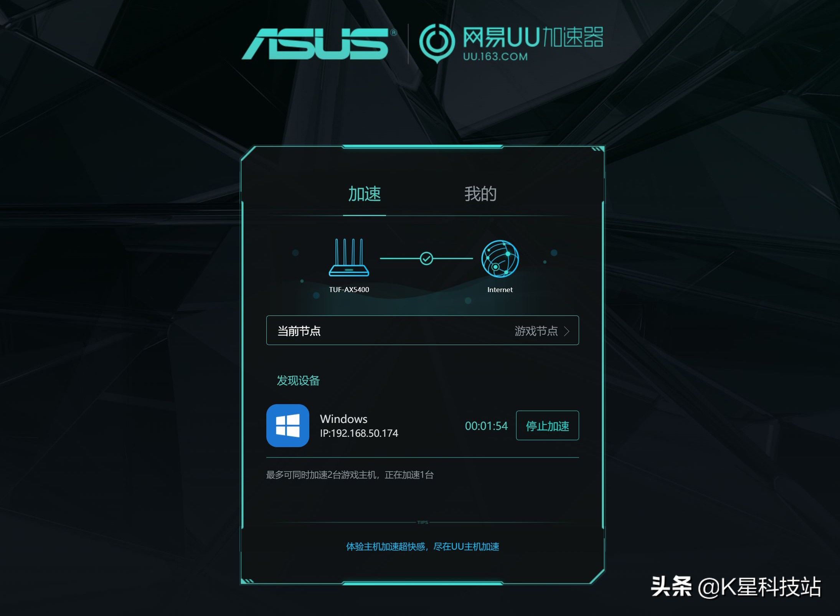The image size is (840, 616).
Task: Click the UU.163.COM website text
Action: tap(495, 57)
